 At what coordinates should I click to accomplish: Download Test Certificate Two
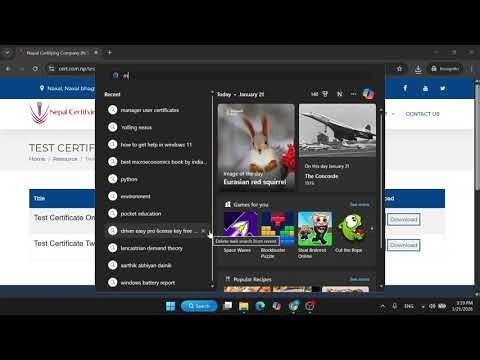[x=404, y=245]
